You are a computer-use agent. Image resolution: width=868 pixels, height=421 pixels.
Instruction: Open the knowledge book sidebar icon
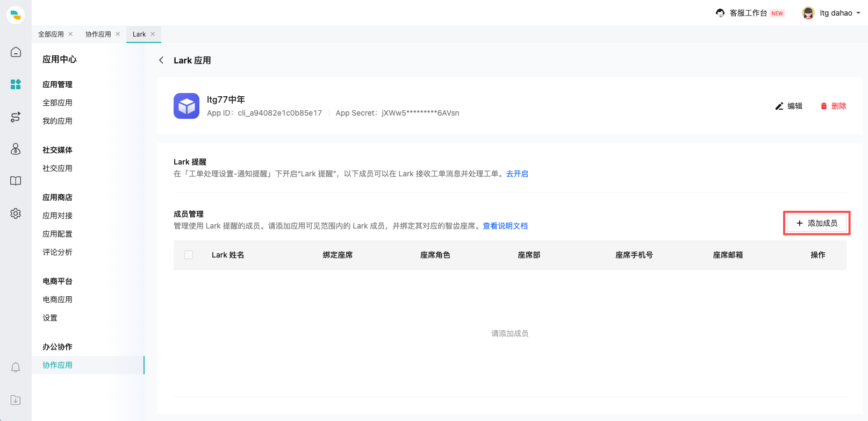(16, 181)
